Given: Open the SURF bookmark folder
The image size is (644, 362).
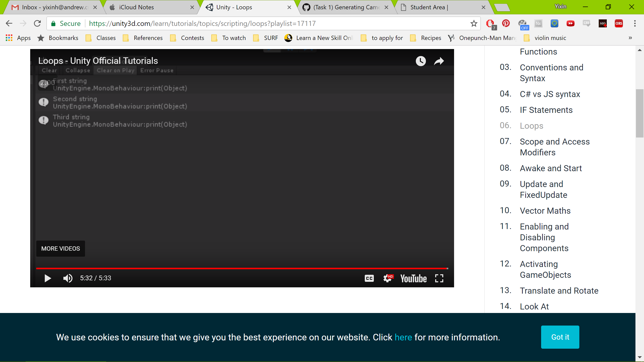Looking at the screenshot, I should (266, 38).
